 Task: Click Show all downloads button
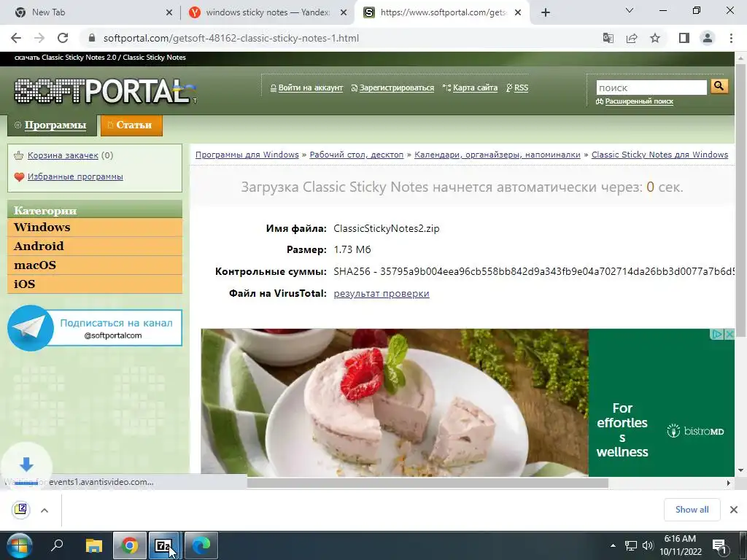coord(692,510)
